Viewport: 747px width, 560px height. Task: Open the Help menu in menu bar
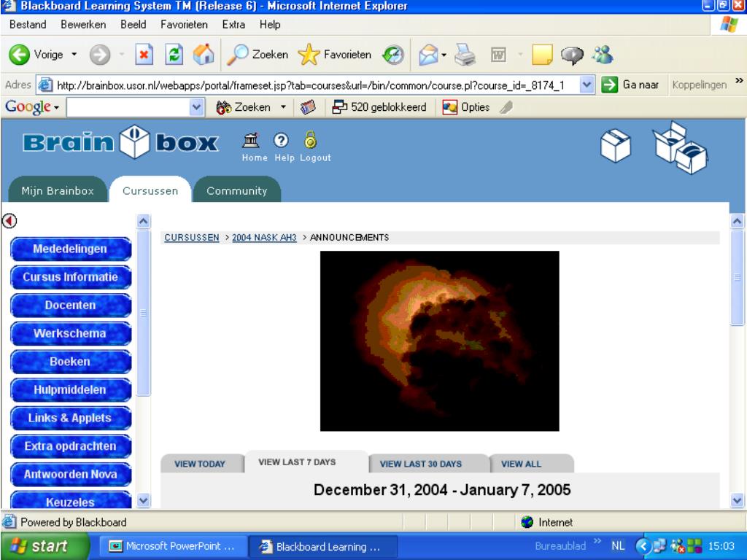click(270, 25)
